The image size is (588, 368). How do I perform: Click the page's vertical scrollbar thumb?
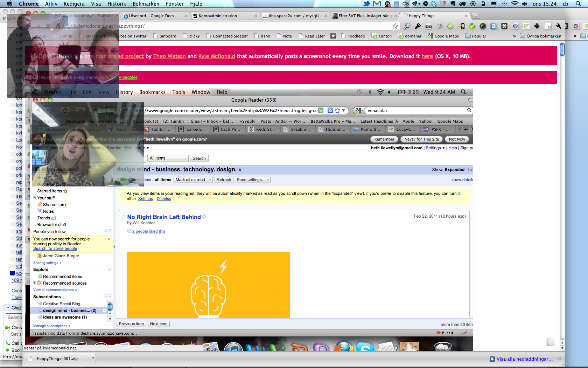pos(562,49)
